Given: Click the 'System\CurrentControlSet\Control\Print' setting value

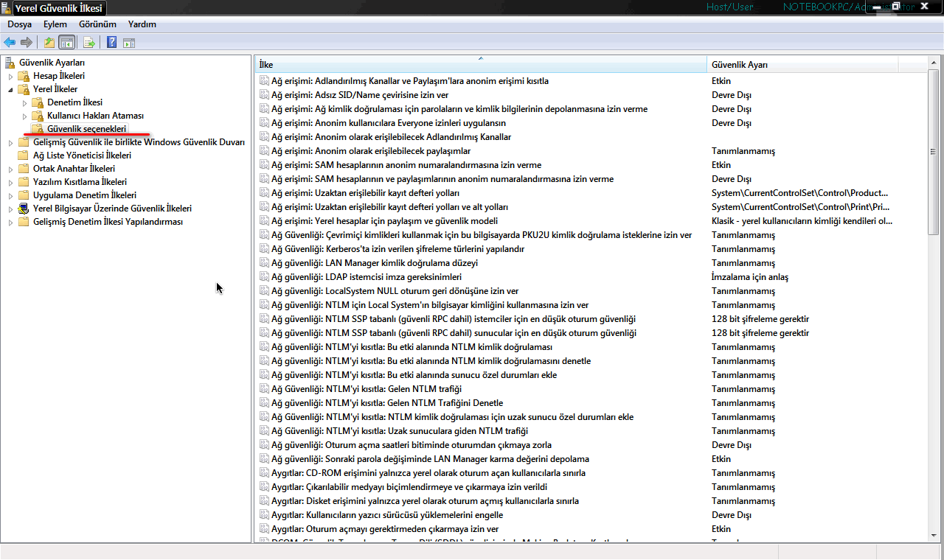Looking at the screenshot, I should tap(801, 207).
